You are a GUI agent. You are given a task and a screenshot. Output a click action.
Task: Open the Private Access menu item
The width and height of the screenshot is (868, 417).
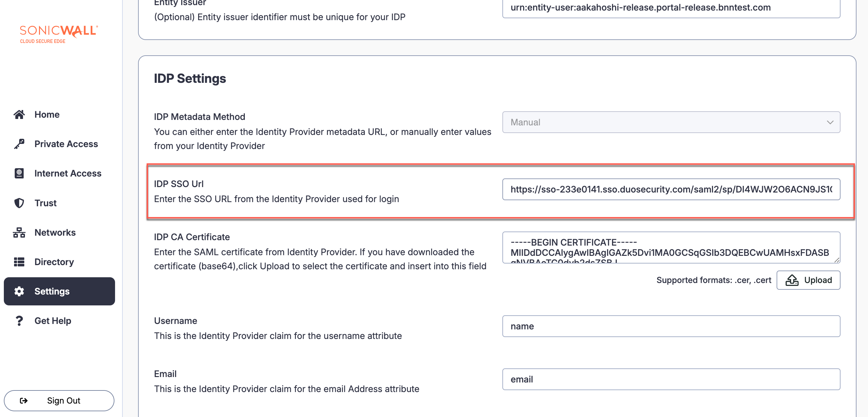66,144
